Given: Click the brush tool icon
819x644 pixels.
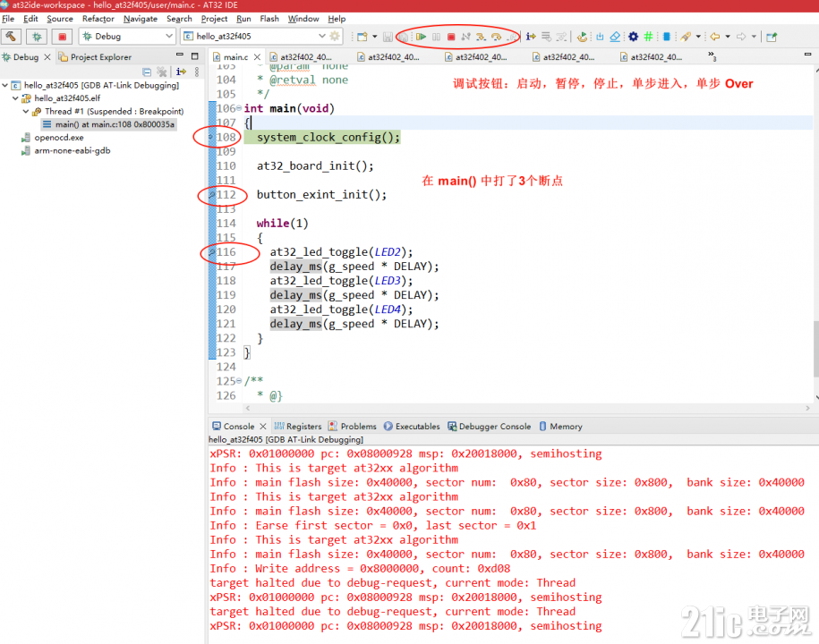Looking at the screenshot, I should pyautogui.click(x=686, y=37).
